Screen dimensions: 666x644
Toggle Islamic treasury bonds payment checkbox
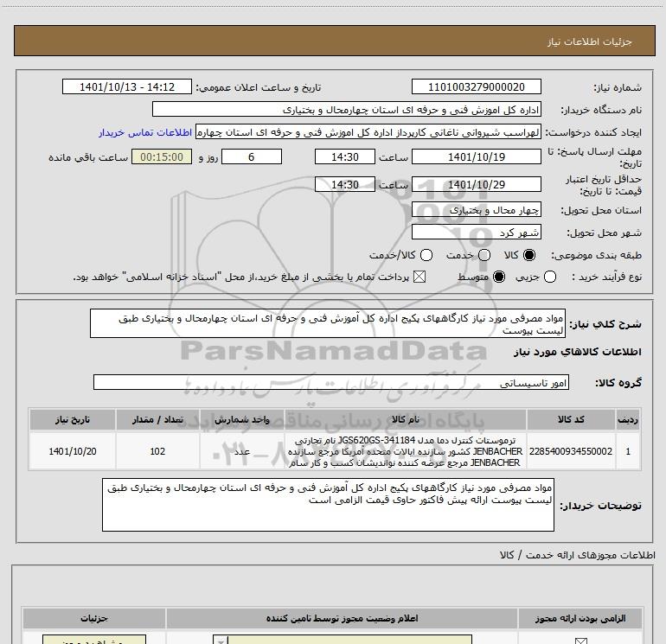point(419,277)
